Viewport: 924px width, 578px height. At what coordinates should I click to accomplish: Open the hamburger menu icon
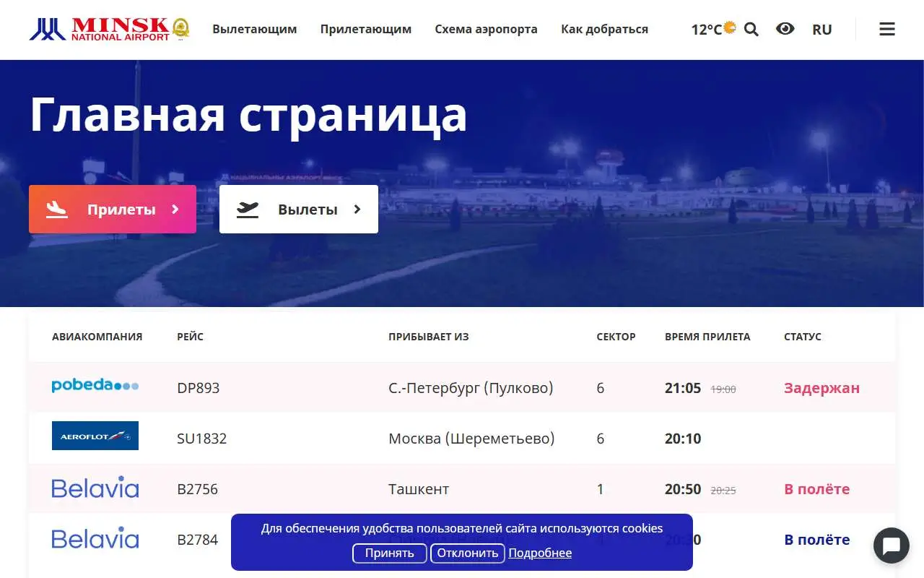(x=887, y=29)
